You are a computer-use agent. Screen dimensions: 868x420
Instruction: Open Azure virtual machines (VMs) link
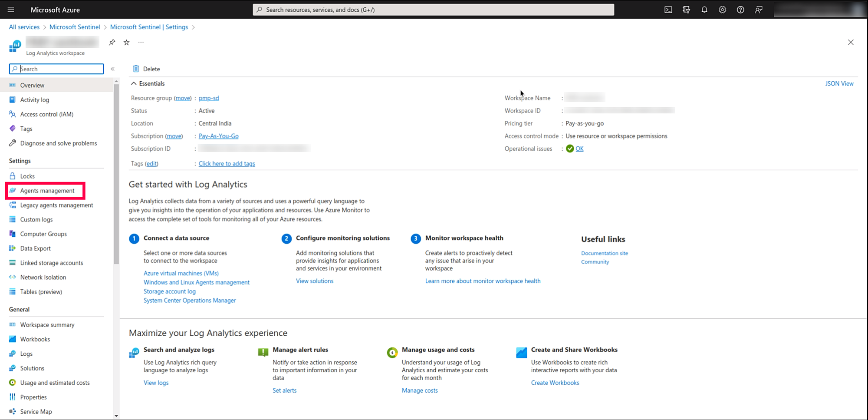(181, 273)
